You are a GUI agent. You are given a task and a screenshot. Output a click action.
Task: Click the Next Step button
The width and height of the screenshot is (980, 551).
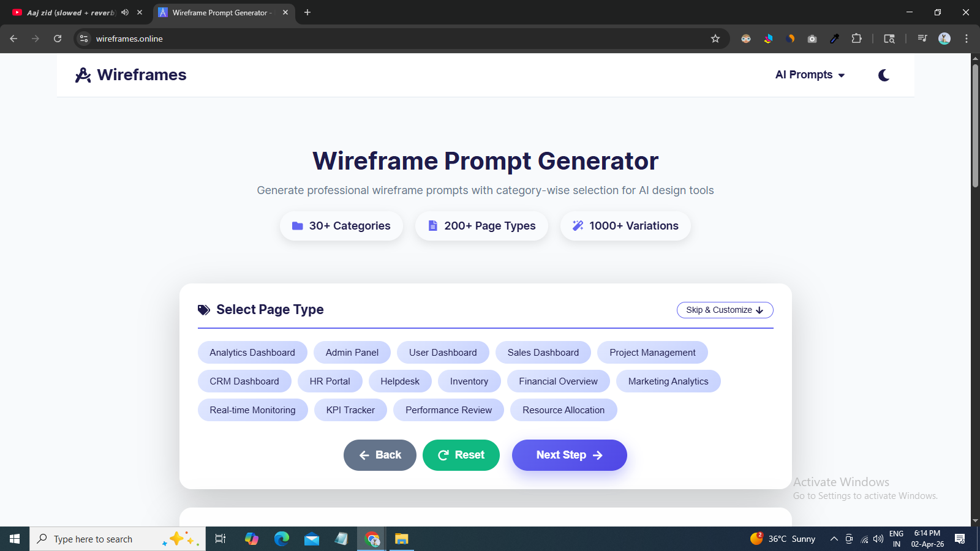click(x=569, y=455)
